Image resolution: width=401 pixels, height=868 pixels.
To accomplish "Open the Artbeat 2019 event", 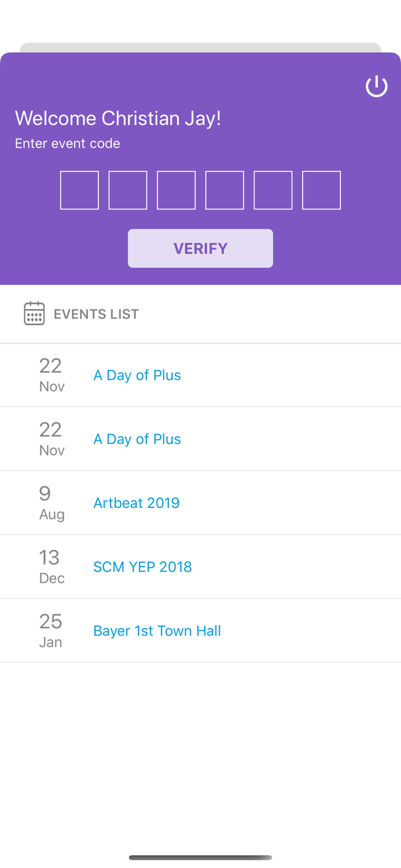I will 137,502.
